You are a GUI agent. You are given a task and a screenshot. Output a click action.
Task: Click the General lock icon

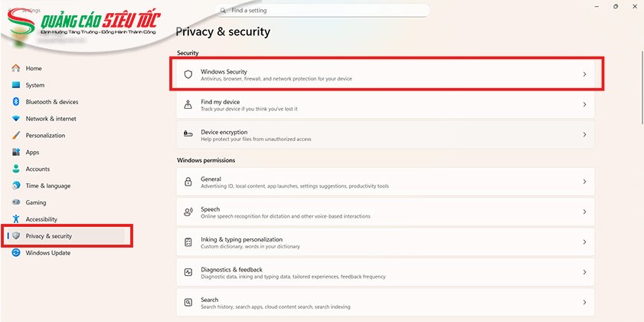pyautogui.click(x=188, y=182)
